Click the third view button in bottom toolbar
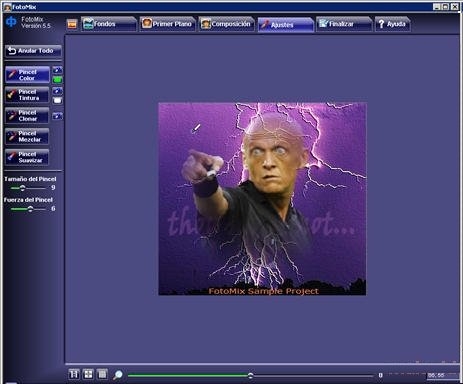Screen dimensions: 463x384 pyautogui.click(x=102, y=374)
